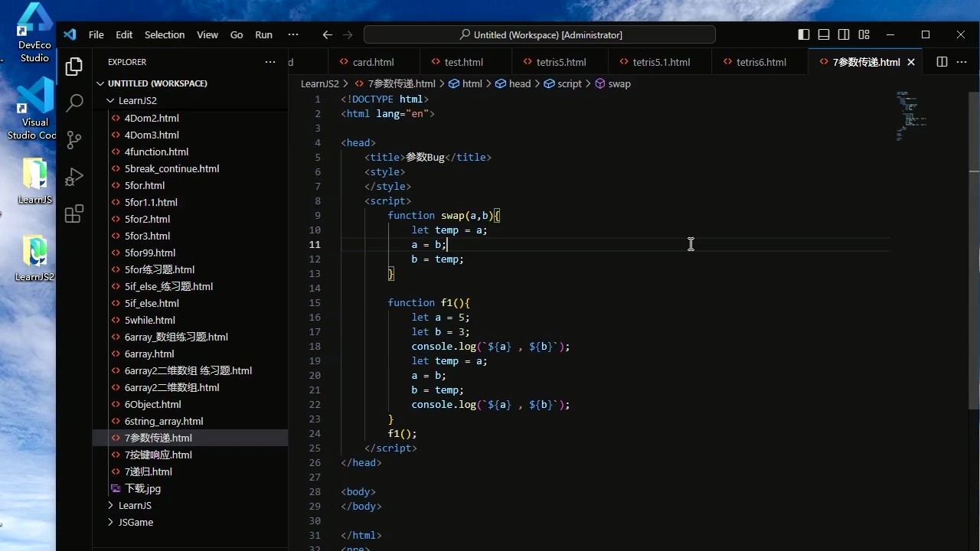Open the Extensions view icon
This screenshot has width=980, height=551.
click(x=74, y=214)
